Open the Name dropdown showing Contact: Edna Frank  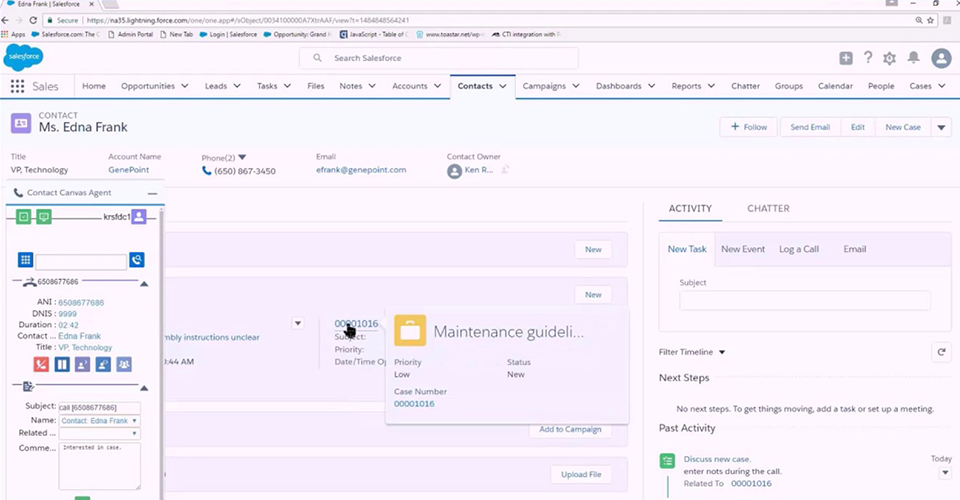(x=100, y=420)
